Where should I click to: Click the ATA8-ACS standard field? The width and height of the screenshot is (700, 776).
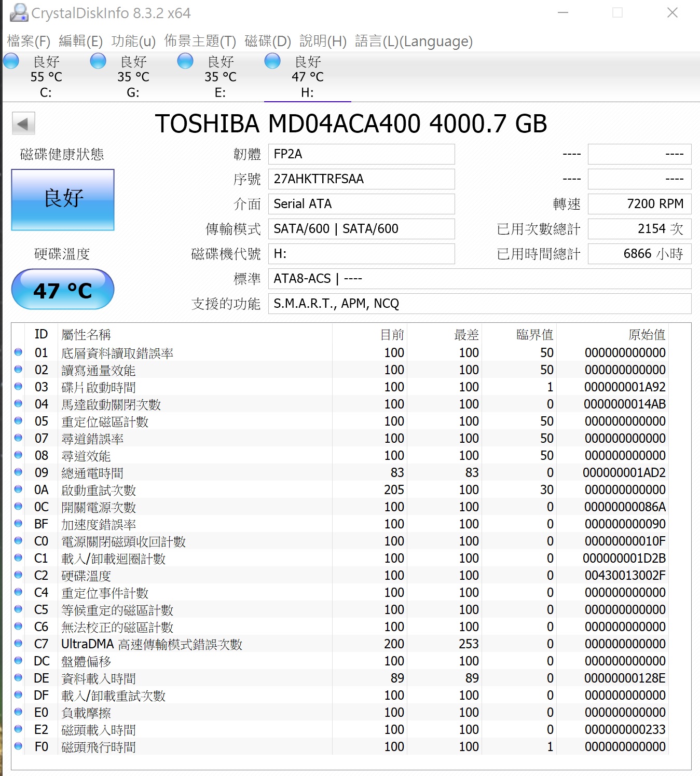tap(479, 279)
